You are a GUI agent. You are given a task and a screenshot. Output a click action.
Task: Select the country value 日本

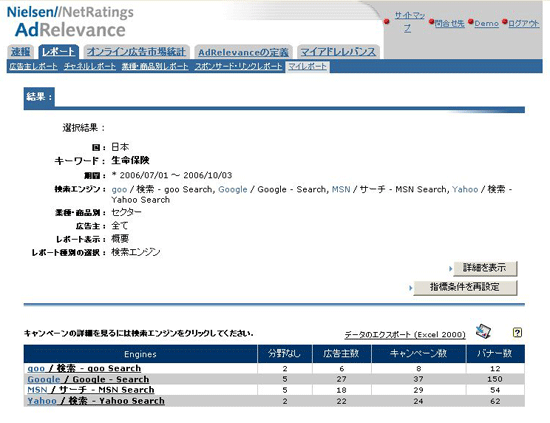click(120, 147)
